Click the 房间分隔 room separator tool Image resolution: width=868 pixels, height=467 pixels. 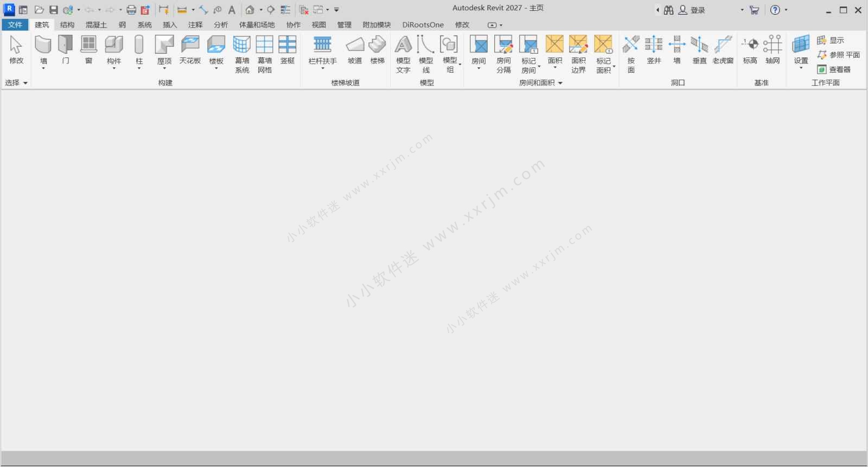point(503,54)
